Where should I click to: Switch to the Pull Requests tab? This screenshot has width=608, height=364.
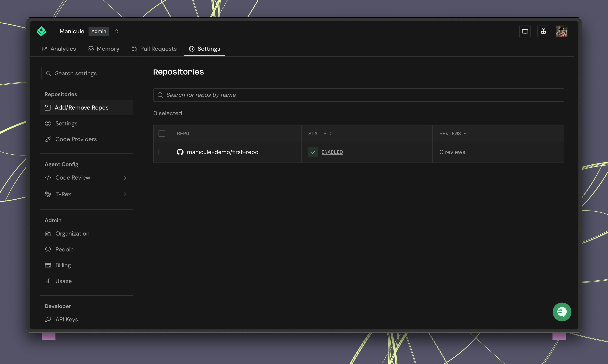154,49
